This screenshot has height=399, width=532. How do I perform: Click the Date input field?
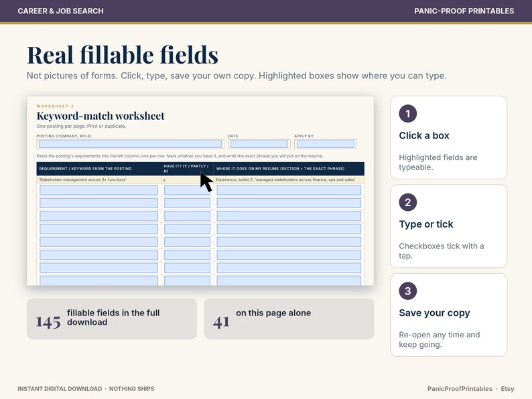click(259, 144)
